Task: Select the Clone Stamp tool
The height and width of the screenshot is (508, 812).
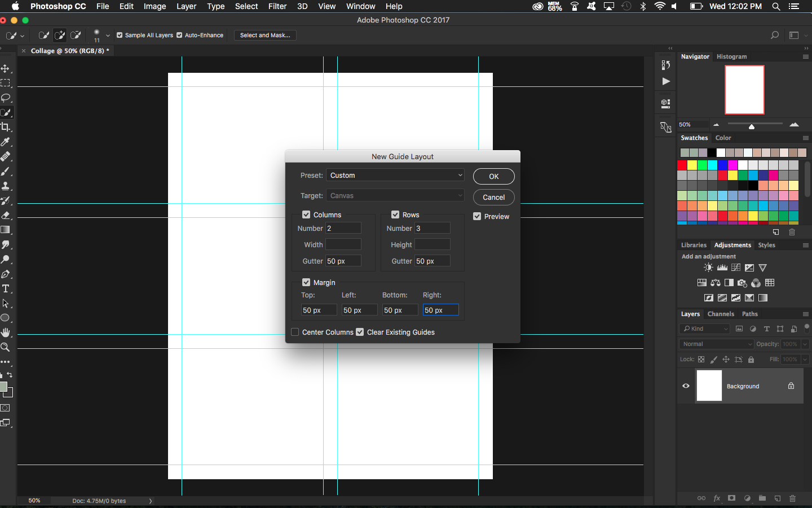Action: pyautogui.click(x=6, y=186)
